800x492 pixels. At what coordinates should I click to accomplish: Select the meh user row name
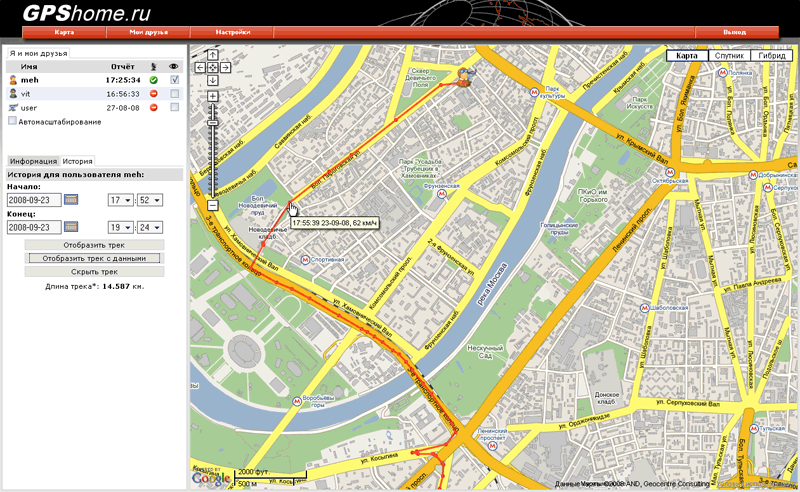pos(30,80)
